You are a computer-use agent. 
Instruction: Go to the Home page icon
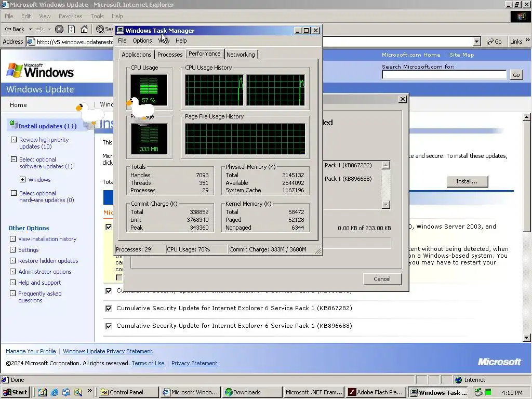click(84, 29)
